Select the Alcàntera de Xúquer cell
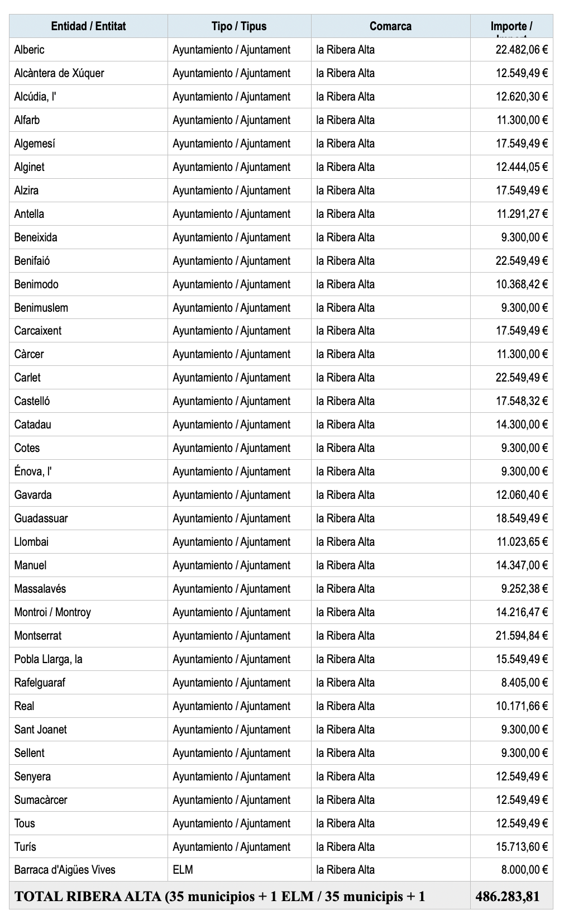 [x=88, y=73]
